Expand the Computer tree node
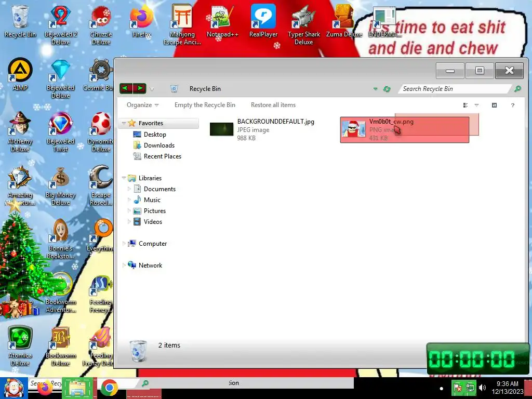 [124, 244]
